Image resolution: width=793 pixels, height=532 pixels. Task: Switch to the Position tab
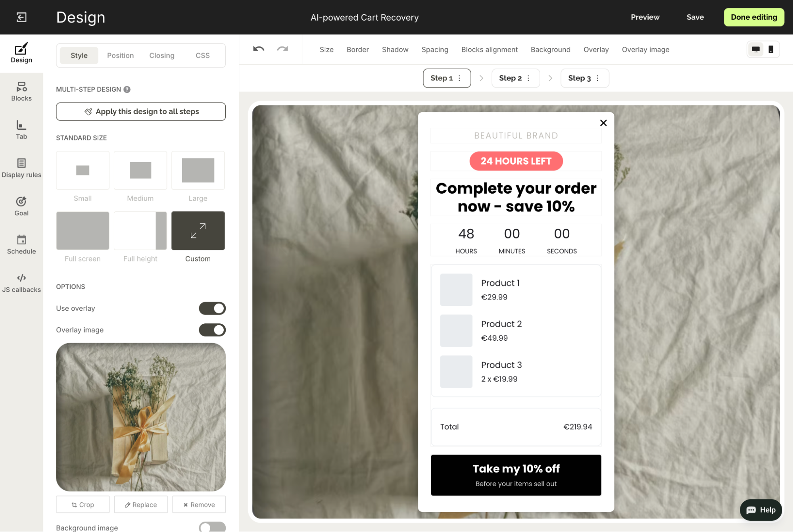coord(120,56)
